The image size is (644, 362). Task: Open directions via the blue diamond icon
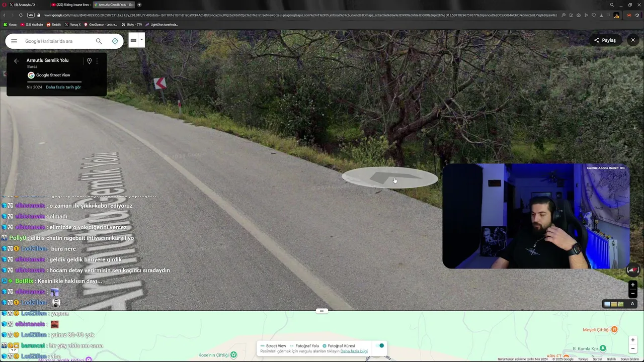[x=115, y=41]
